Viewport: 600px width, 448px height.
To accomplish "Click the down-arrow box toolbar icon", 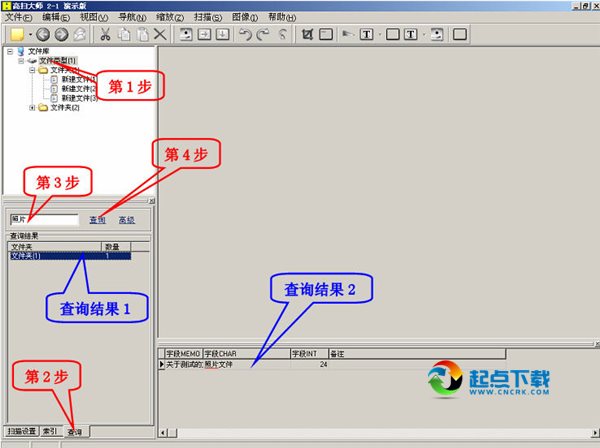I will pos(222,34).
